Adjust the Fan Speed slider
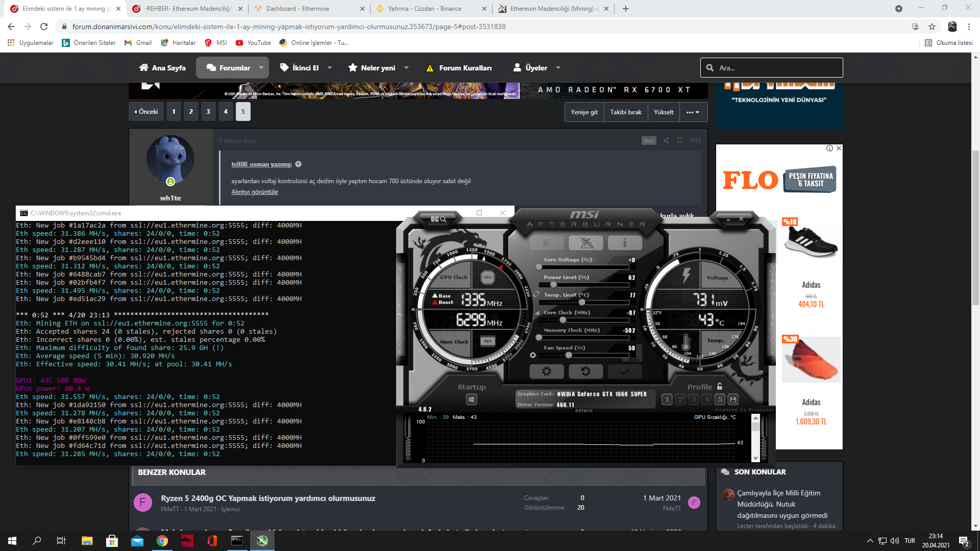Viewport: 980px width, 551px height. 583,355
